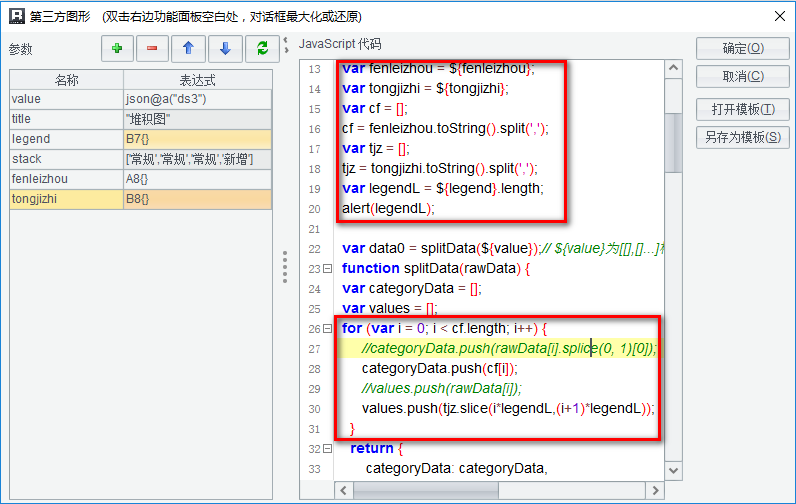Click the alert(legendL); code line

tap(388, 209)
